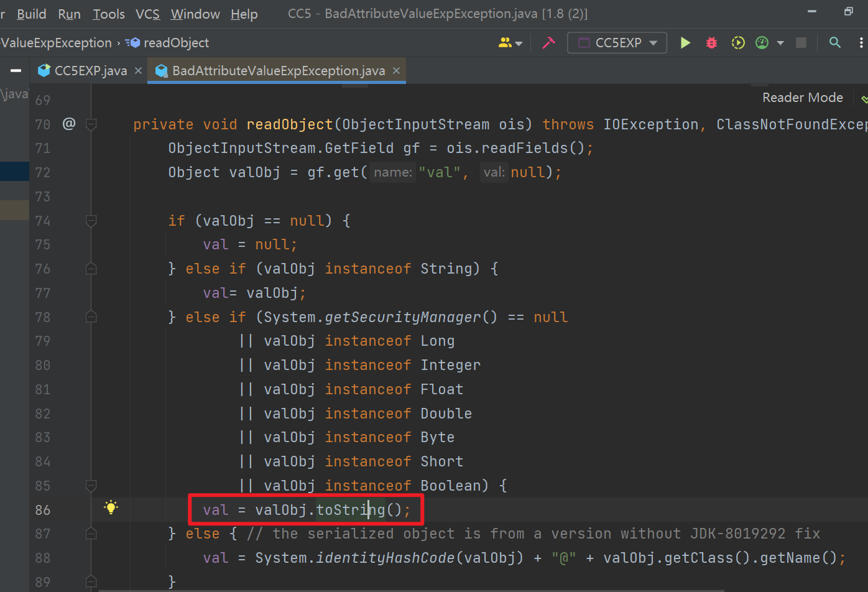The image size is (868, 592).
Task: Close BadAttributeValueExpException.java with its tab X
Action: 396,70
